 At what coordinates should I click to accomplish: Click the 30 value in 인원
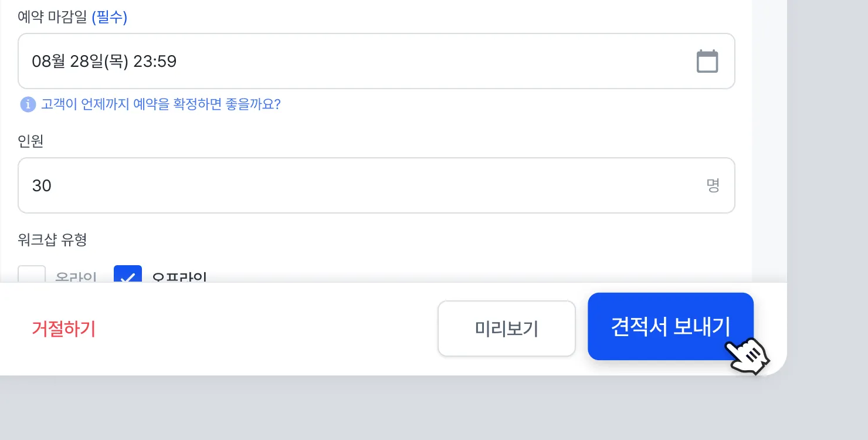point(42,186)
